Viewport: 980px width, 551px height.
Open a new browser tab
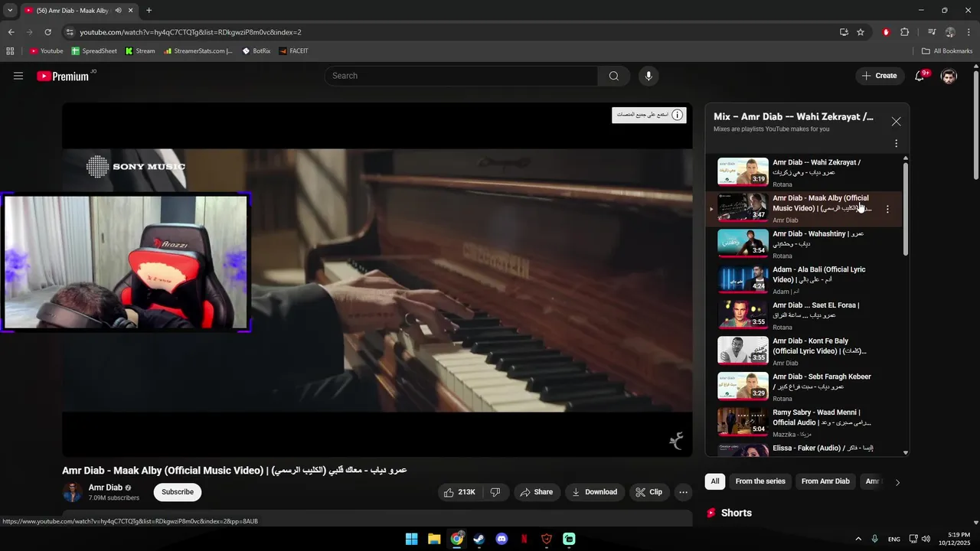[149, 11]
